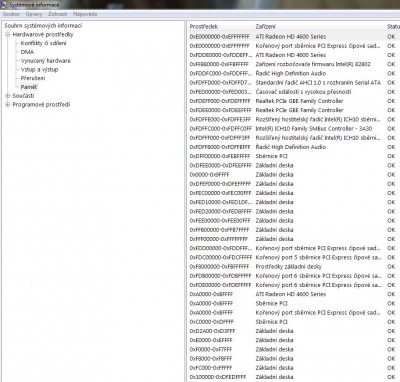Select the Časovač událostí s vysokou přesností row
The height and width of the screenshot is (382, 400).
[294, 92]
